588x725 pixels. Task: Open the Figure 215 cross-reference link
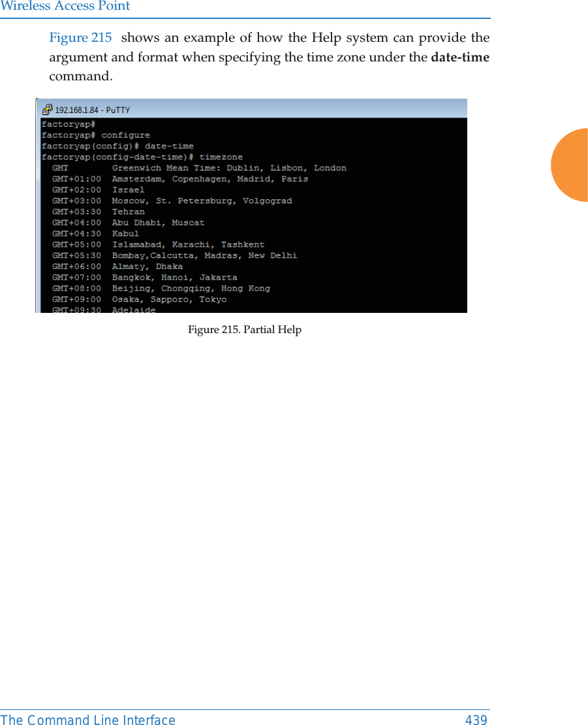(80, 38)
